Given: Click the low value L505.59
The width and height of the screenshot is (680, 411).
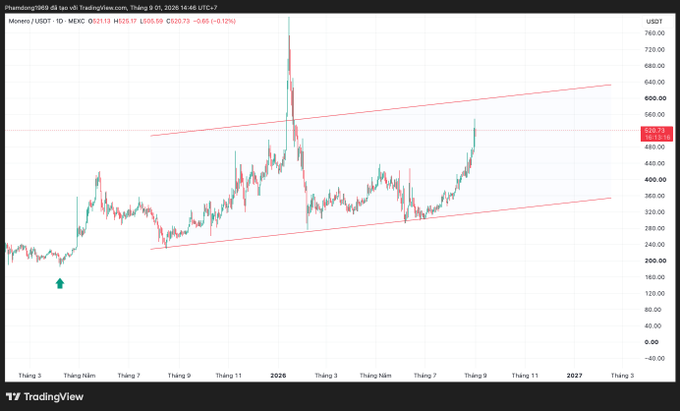Looking at the screenshot, I should click(151, 21).
